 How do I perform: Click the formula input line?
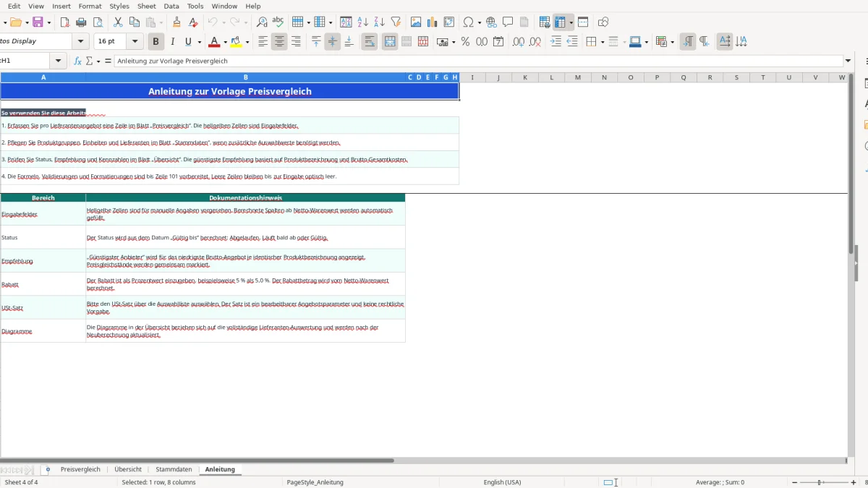479,61
